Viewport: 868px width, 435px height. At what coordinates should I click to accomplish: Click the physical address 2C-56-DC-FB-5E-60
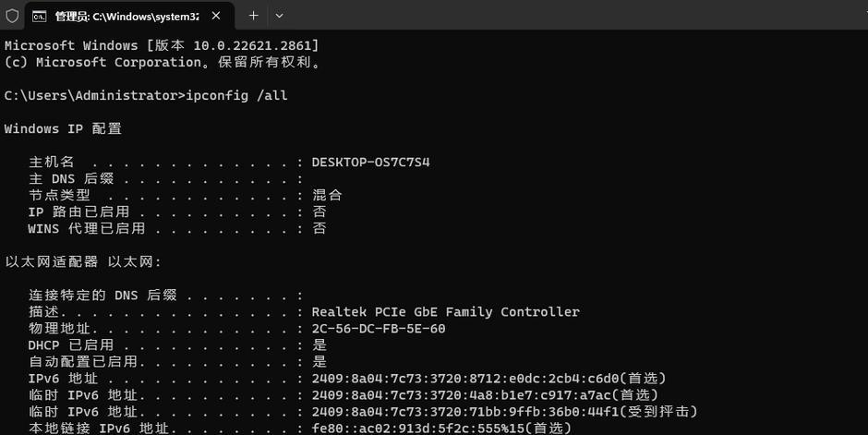coord(379,329)
